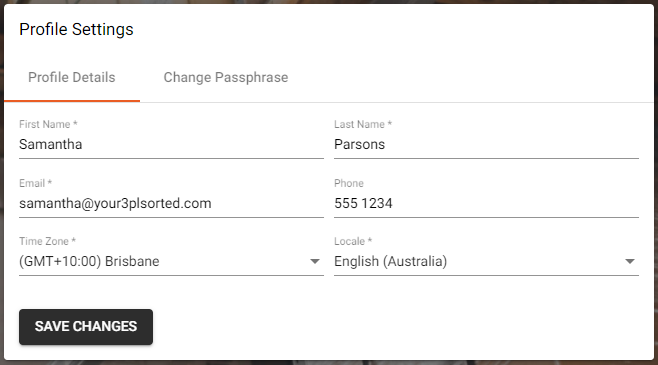Click the SAVE CHANGES button

(86, 327)
